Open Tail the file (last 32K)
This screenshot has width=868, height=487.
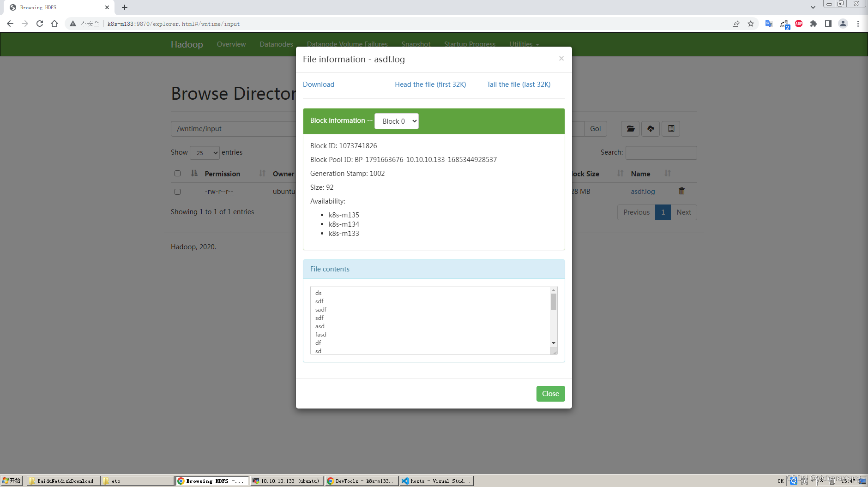tap(518, 84)
